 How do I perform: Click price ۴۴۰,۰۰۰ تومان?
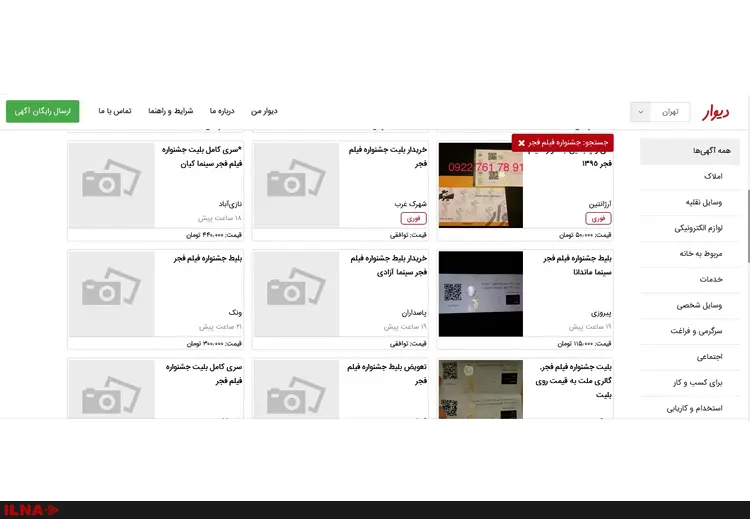tap(214, 235)
